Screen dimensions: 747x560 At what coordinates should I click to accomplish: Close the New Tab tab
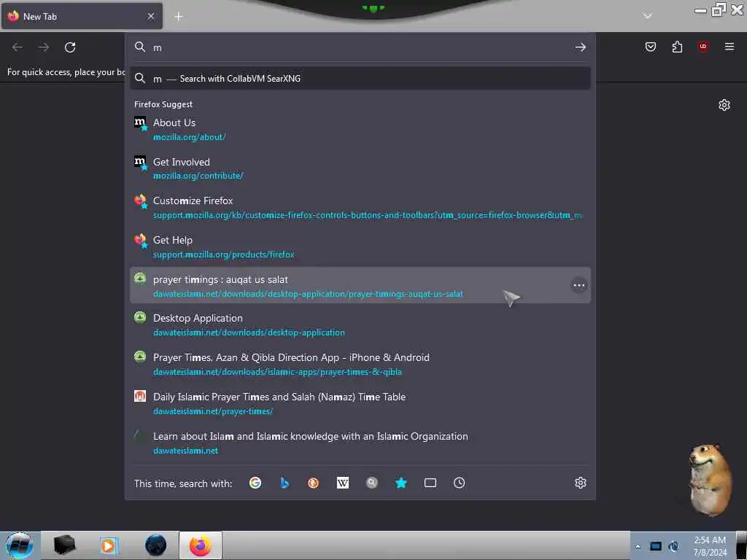coord(151,16)
